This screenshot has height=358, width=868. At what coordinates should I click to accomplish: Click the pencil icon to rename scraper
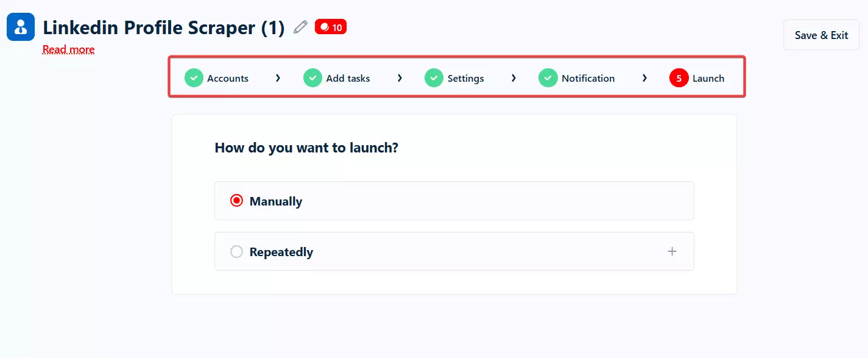point(300,27)
